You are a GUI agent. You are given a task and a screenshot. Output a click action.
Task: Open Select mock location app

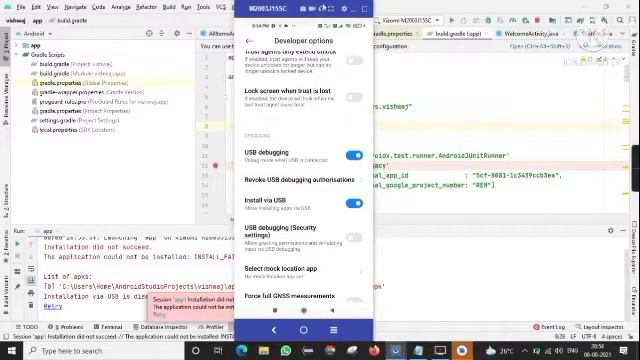(303, 272)
